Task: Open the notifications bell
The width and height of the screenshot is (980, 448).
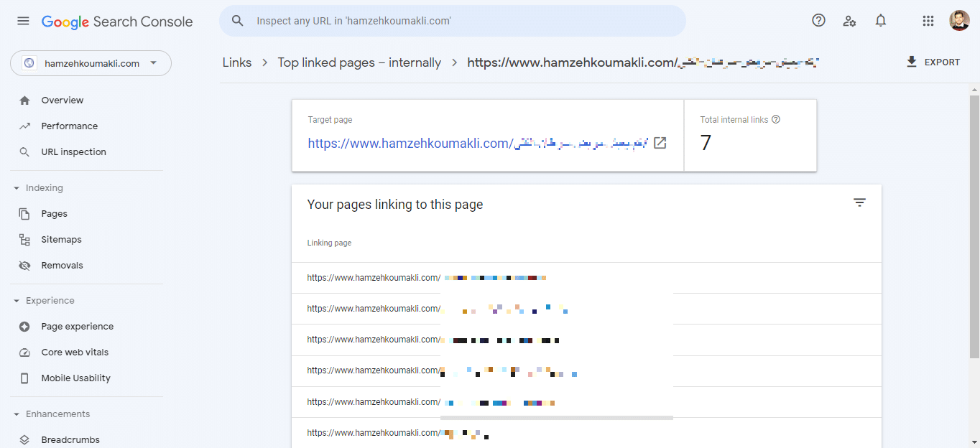Action: pyautogui.click(x=881, y=21)
